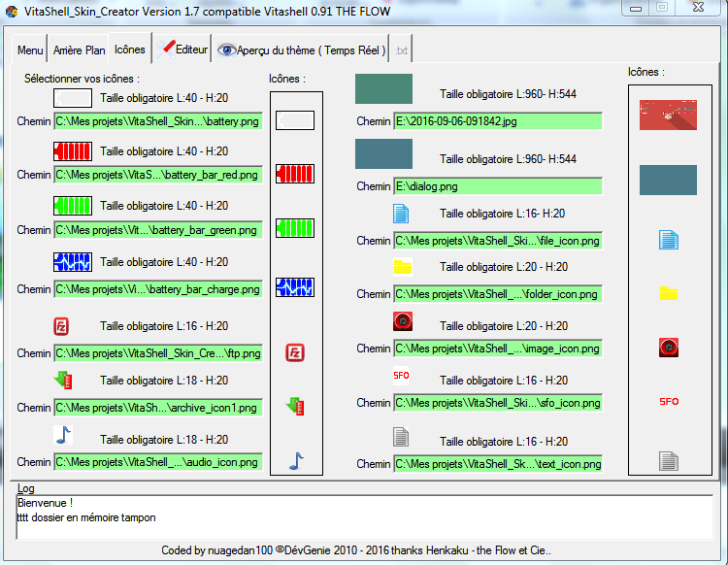Click the 'Bienvenue !' log line

(45, 503)
